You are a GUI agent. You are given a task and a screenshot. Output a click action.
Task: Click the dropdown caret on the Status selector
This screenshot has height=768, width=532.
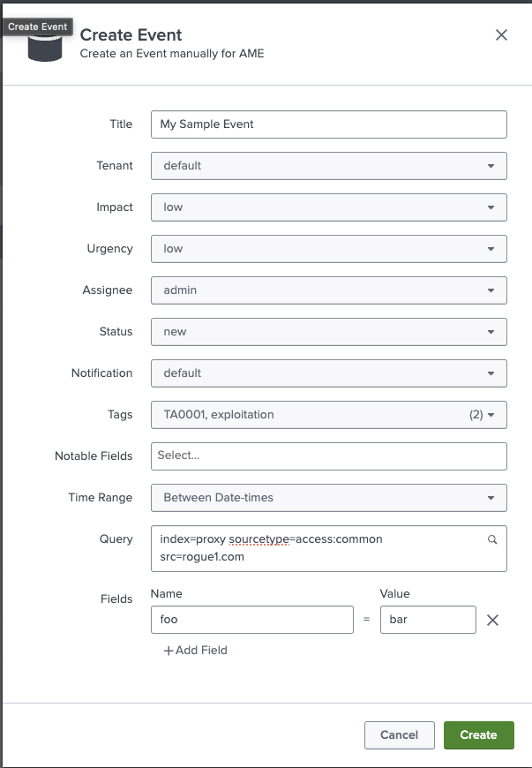click(493, 331)
